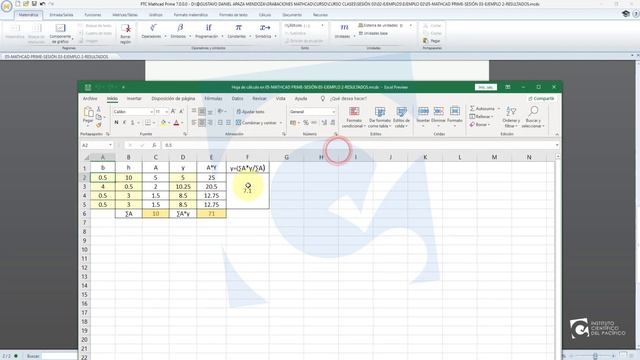Open Datos tab in Excel
This screenshot has width=640, height=360.
237,98
